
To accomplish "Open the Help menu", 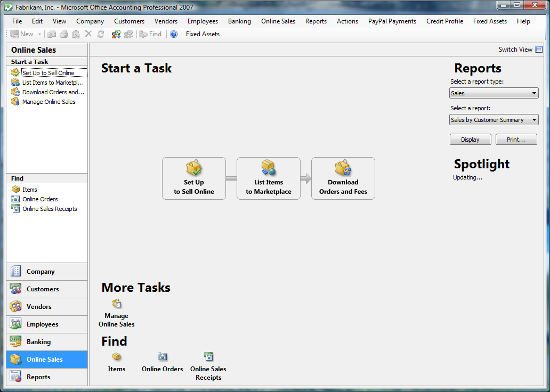I will [x=523, y=21].
